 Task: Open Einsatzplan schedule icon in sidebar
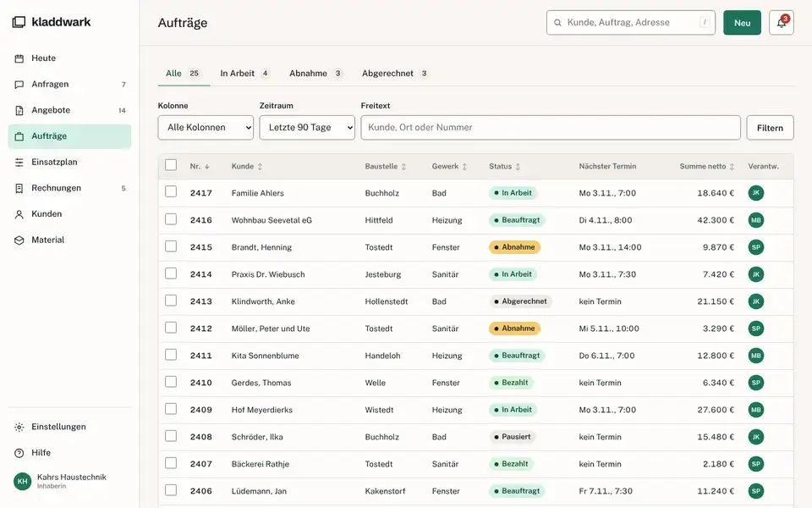coord(19,162)
